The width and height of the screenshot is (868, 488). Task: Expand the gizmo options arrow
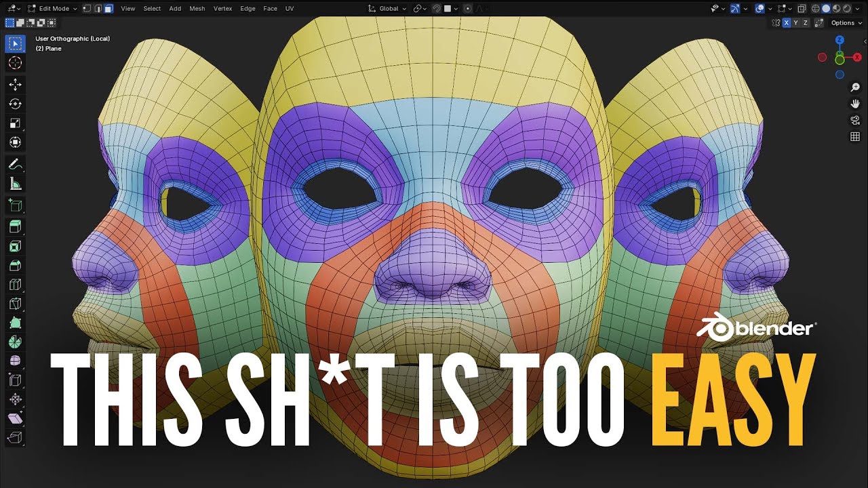pyautogui.click(x=745, y=9)
